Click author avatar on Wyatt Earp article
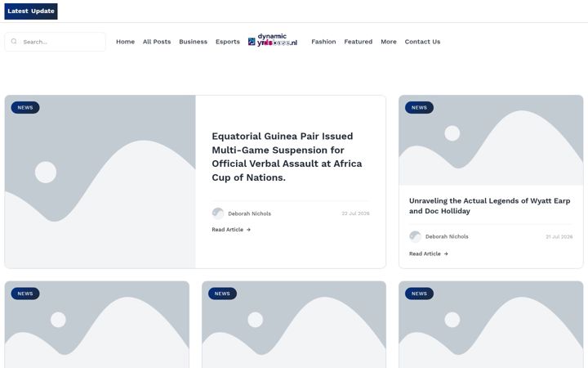 415,236
